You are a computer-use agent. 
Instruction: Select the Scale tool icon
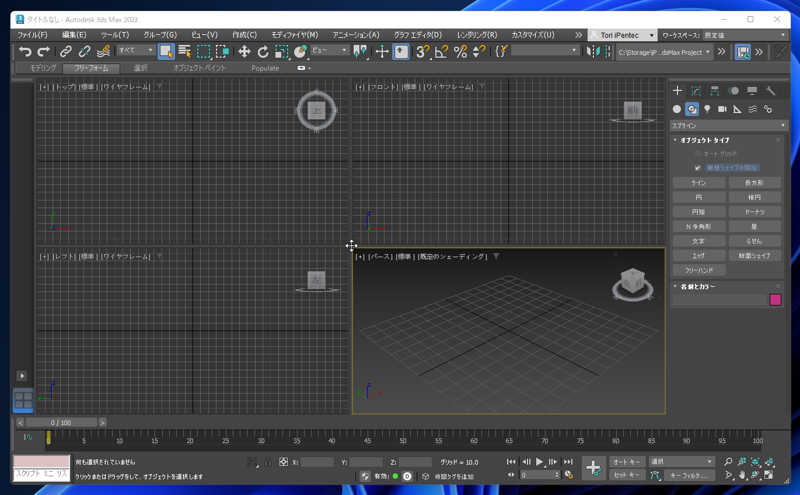(281, 52)
